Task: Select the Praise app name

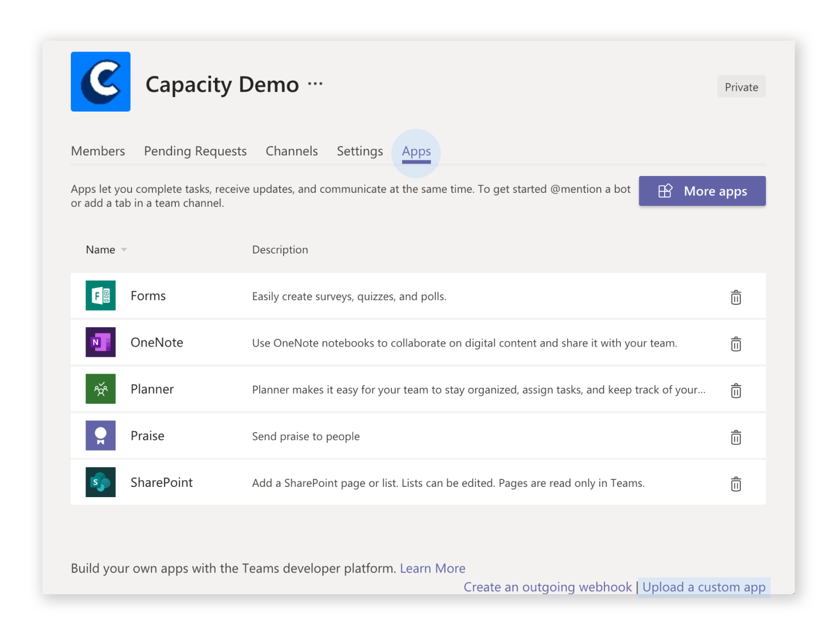Action: pos(147,435)
